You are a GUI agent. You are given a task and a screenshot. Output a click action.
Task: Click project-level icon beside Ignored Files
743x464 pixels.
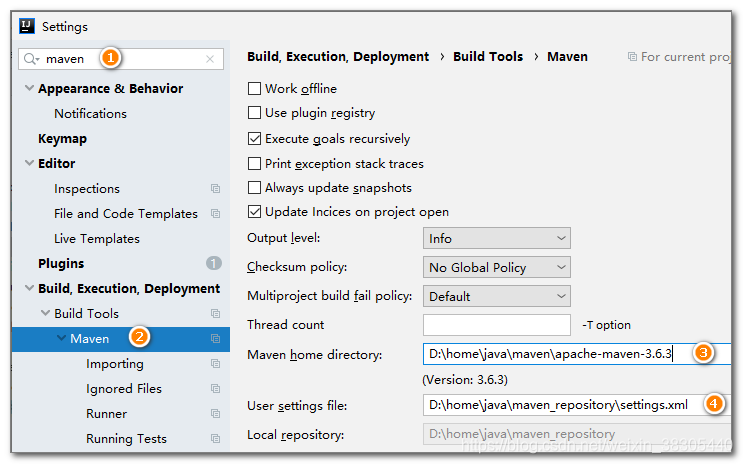coord(216,389)
